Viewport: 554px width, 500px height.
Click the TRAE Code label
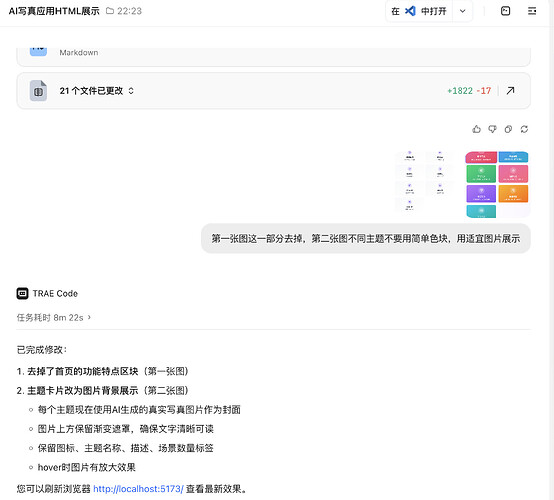55,293
